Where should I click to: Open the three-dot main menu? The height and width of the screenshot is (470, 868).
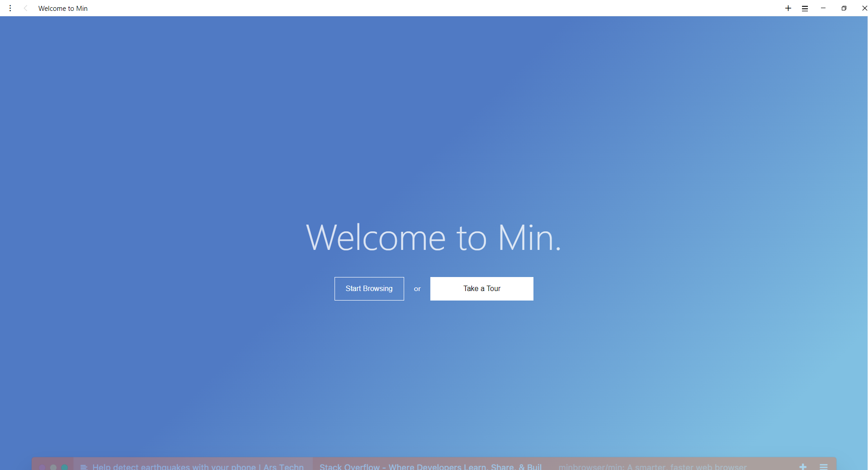tap(10, 8)
